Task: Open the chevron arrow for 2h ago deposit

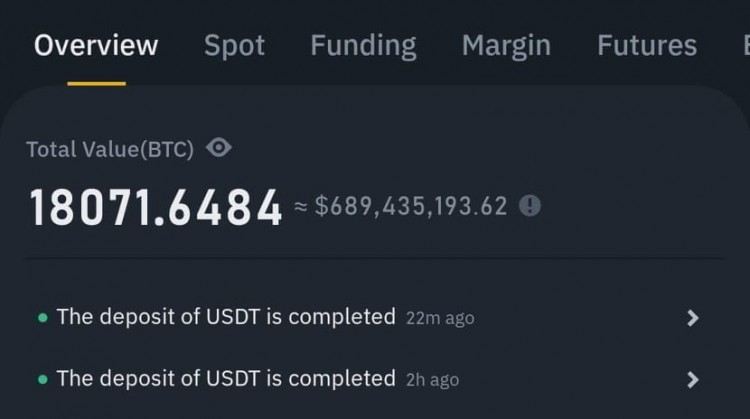Action: tap(693, 380)
